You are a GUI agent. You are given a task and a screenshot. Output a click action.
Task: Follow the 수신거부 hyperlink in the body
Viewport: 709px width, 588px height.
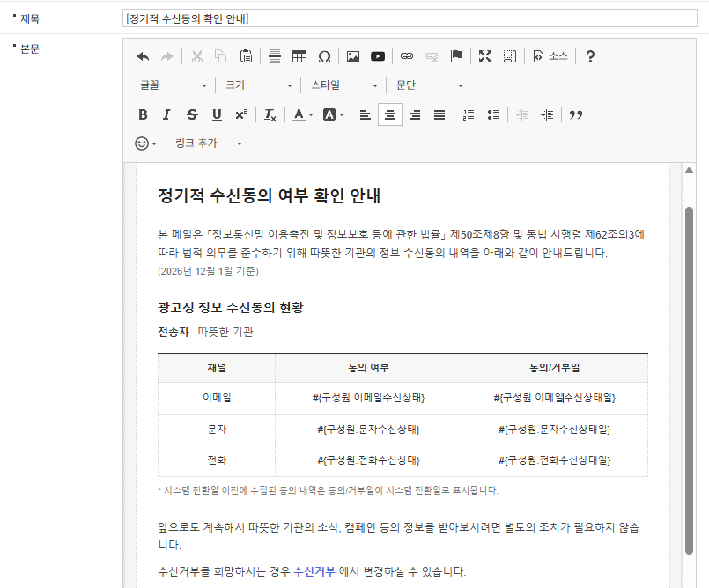pyautogui.click(x=315, y=571)
